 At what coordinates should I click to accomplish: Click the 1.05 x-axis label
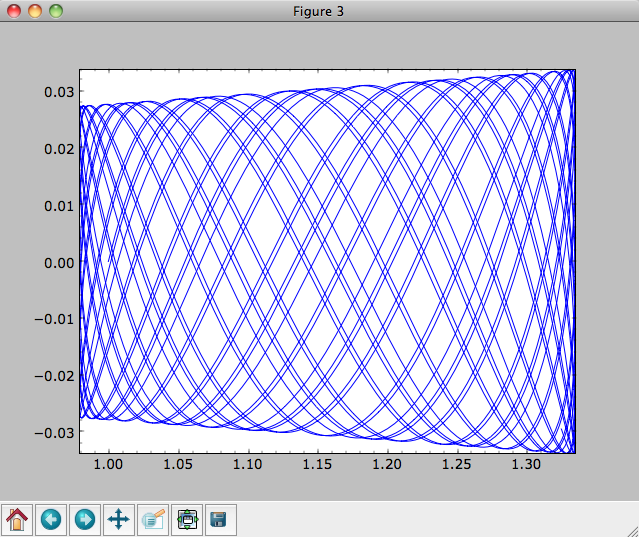178,464
